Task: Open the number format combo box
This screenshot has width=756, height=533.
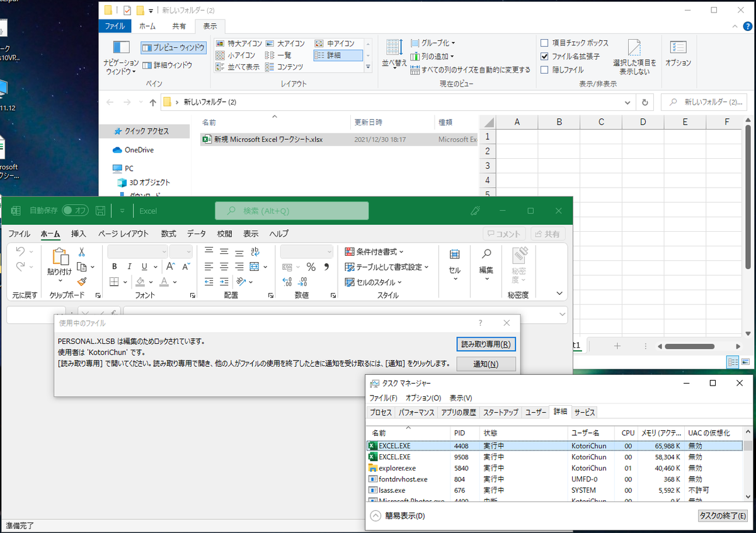Action: pos(306,251)
